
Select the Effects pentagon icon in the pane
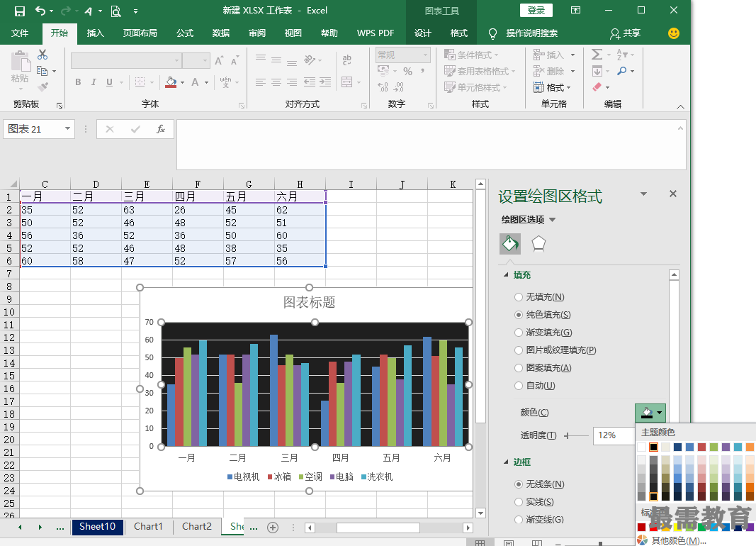pos(538,244)
